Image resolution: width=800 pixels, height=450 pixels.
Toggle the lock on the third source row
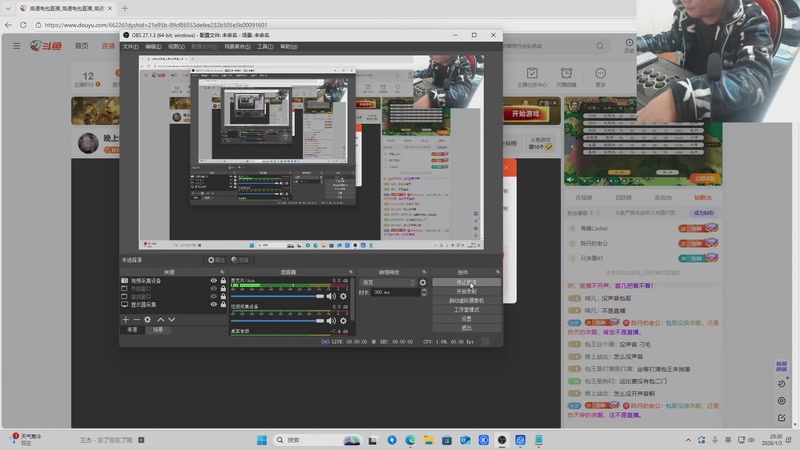tap(223, 296)
